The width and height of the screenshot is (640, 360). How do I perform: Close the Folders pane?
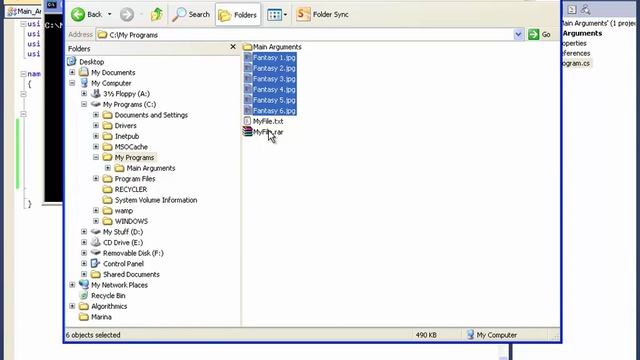pyautogui.click(x=233, y=47)
